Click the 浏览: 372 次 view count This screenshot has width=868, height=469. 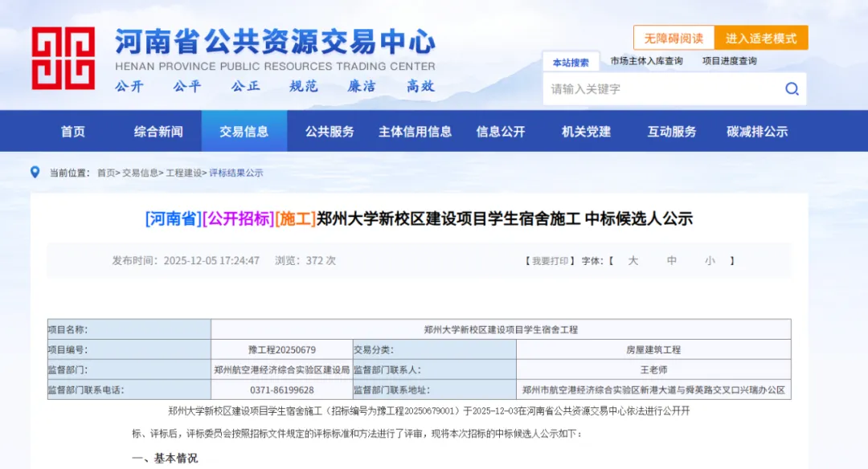pyautogui.click(x=305, y=260)
